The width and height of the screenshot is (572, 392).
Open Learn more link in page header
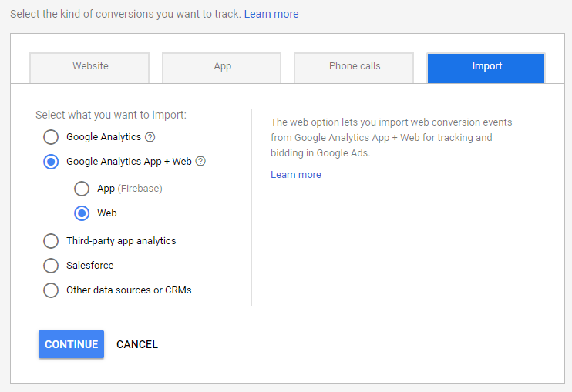coord(271,14)
